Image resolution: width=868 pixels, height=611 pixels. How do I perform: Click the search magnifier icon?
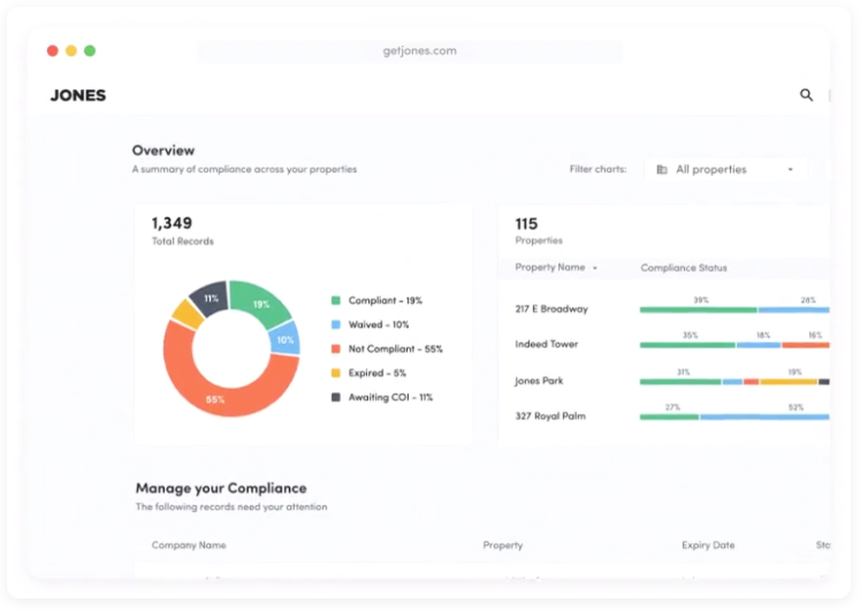[x=806, y=95]
